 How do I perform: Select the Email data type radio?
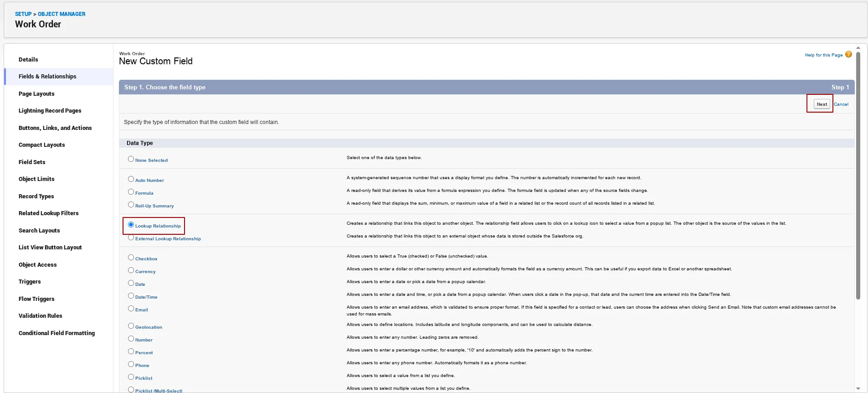(x=131, y=309)
